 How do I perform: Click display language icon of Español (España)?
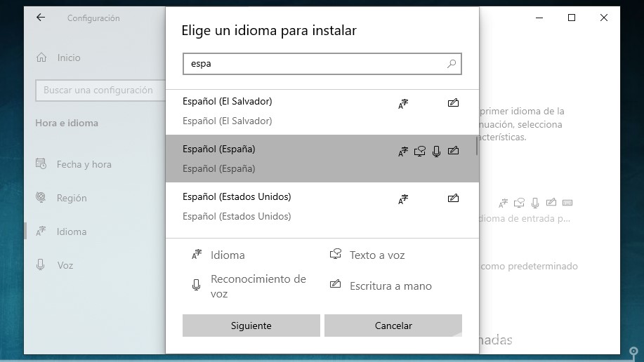point(403,152)
